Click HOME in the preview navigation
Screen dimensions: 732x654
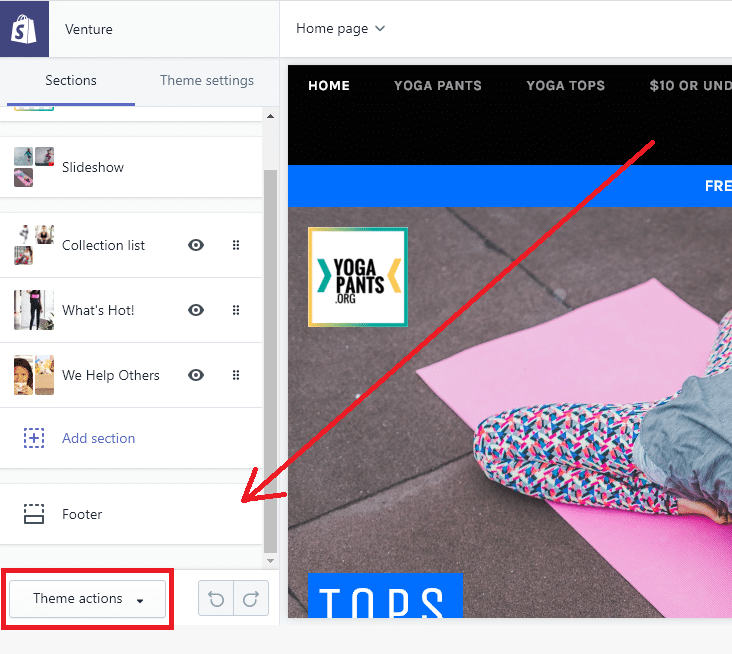pyautogui.click(x=329, y=85)
